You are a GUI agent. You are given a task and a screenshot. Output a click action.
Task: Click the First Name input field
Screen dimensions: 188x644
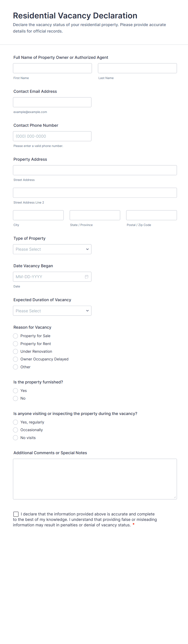52,68
